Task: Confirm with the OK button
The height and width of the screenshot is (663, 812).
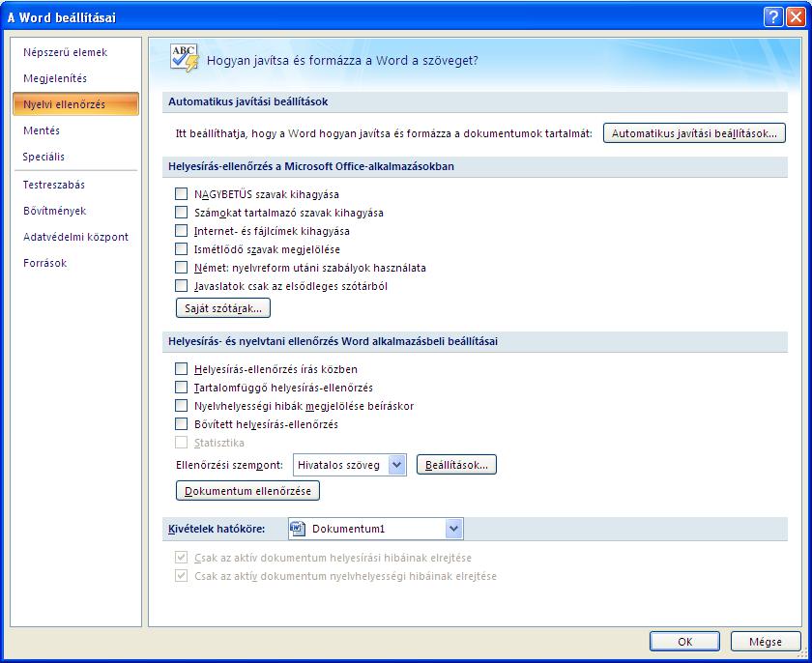Action: click(x=684, y=642)
